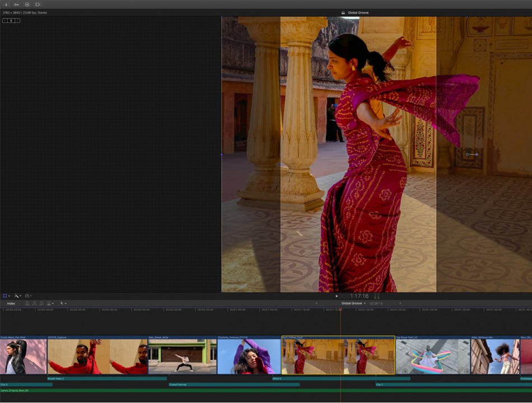Image resolution: width=532 pixels, height=403 pixels.
Task: Select the Intro_Break_Wide clip thumbnail
Action: point(182,357)
